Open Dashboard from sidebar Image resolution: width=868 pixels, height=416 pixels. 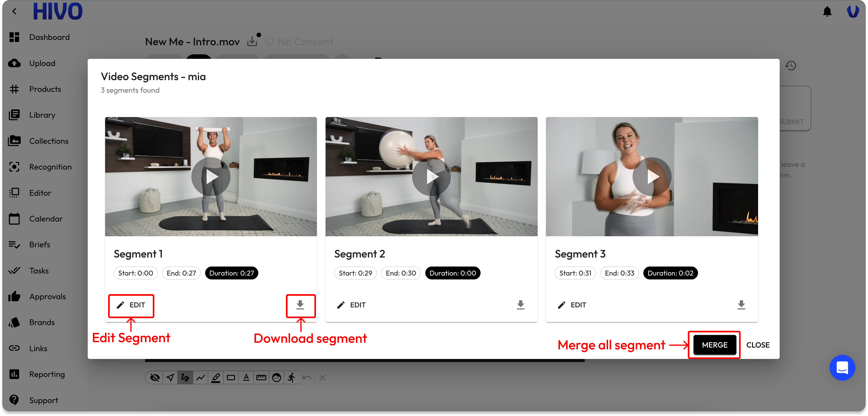pos(49,37)
